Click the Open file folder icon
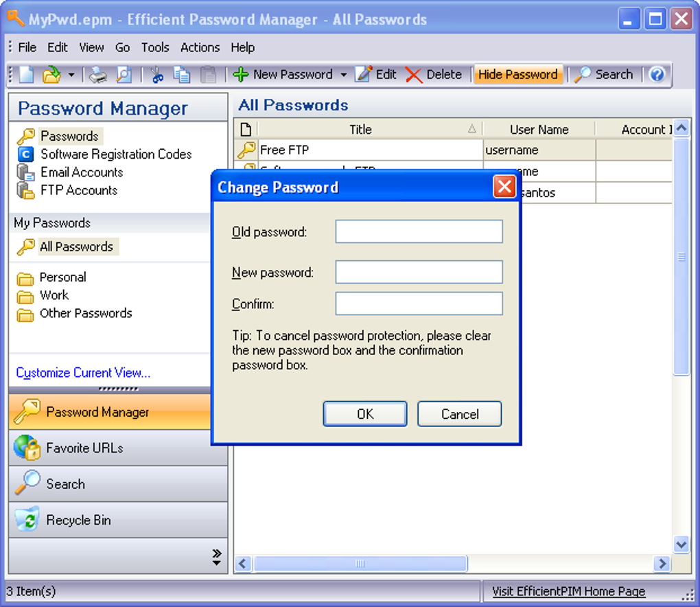This screenshot has height=607, width=700. coord(51,75)
